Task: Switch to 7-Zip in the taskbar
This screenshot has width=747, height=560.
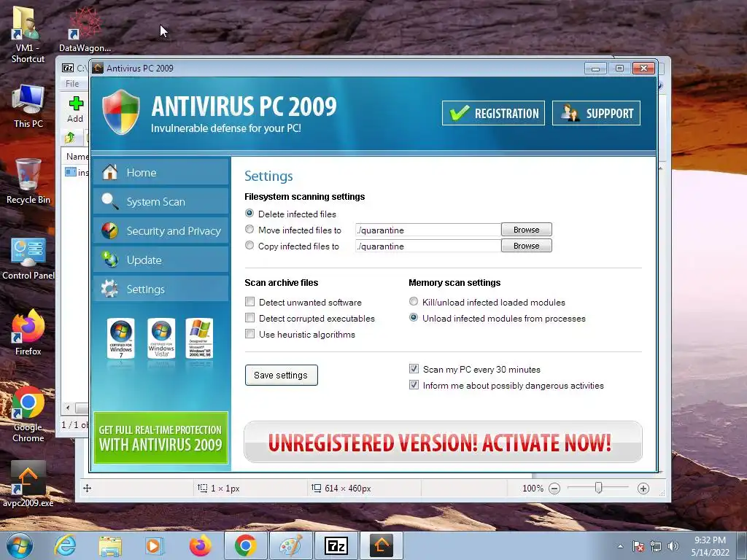Action: point(336,545)
